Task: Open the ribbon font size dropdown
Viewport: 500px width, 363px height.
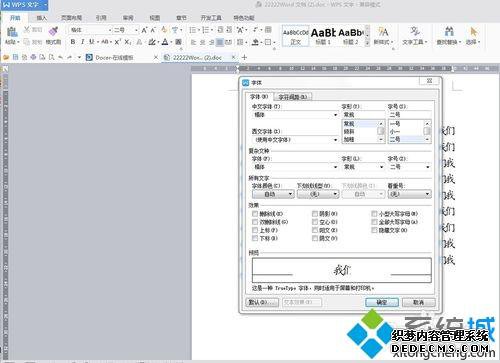Action: (136, 30)
